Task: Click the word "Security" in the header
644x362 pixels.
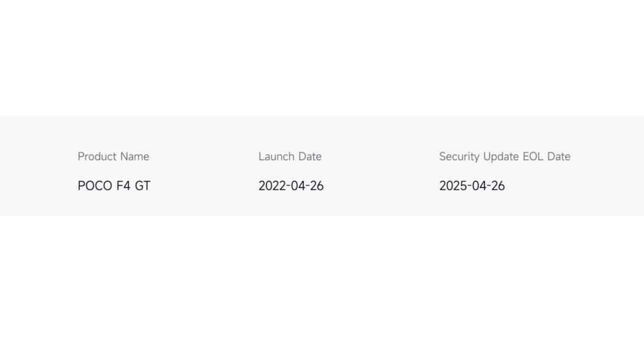Action: tap(459, 156)
